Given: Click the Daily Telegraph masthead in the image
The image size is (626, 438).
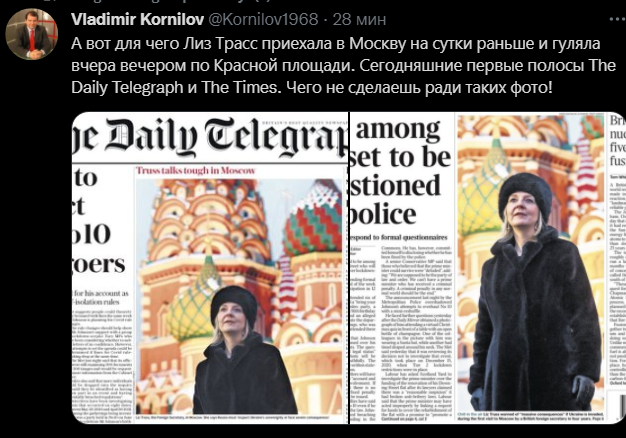Looking at the screenshot, I should [x=210, y=137].
